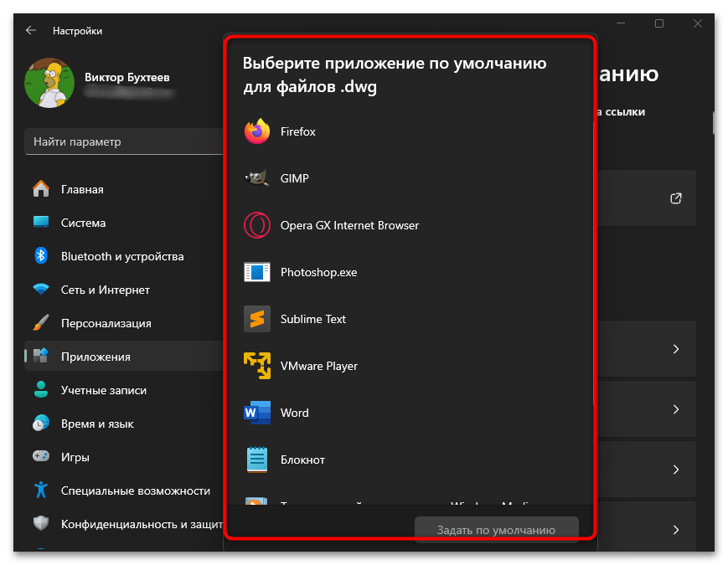Switch to Персонализация section
This screenshot has height=565, width=728.
tap(124, 323)
